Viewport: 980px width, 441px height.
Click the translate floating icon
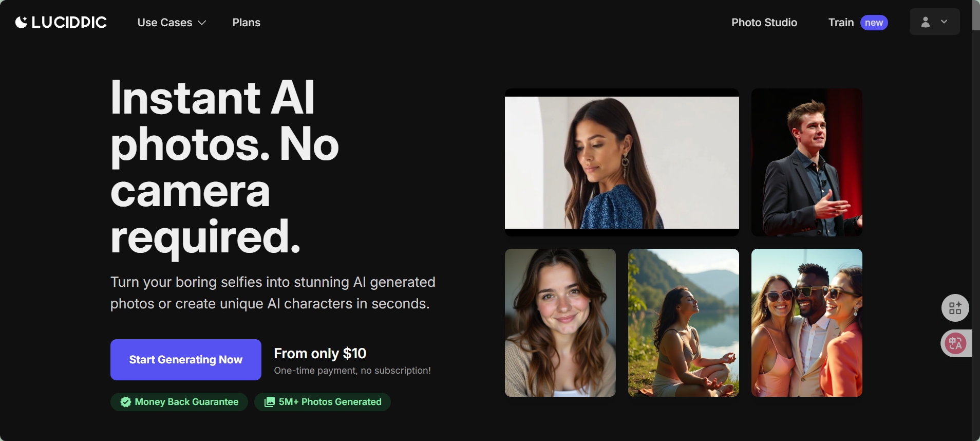pyautogui.click(x=956, y=343)
